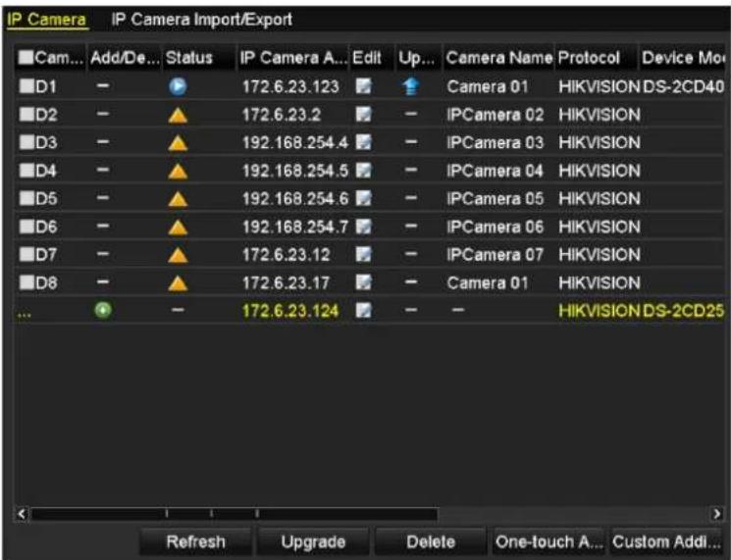
Task: Click the Upgrade button
Action: (x=313, y=541)
